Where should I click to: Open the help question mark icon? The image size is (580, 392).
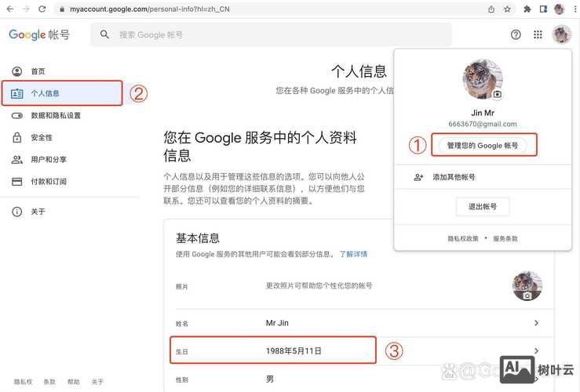[516, 34]
